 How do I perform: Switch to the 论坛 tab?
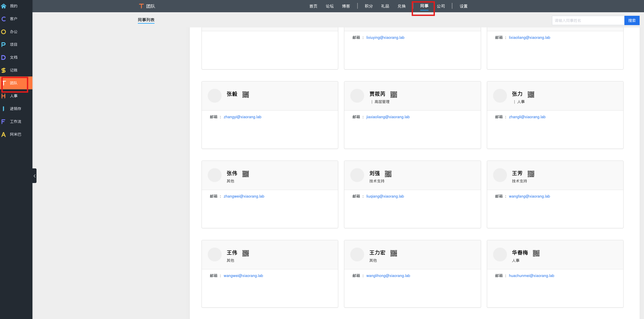point(329,6)
